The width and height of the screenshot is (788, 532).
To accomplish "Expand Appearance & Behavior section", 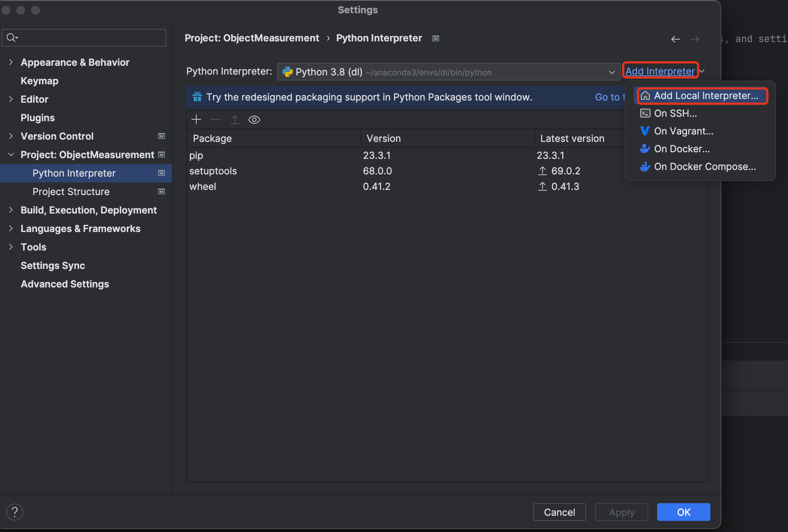I will (11, 62).
